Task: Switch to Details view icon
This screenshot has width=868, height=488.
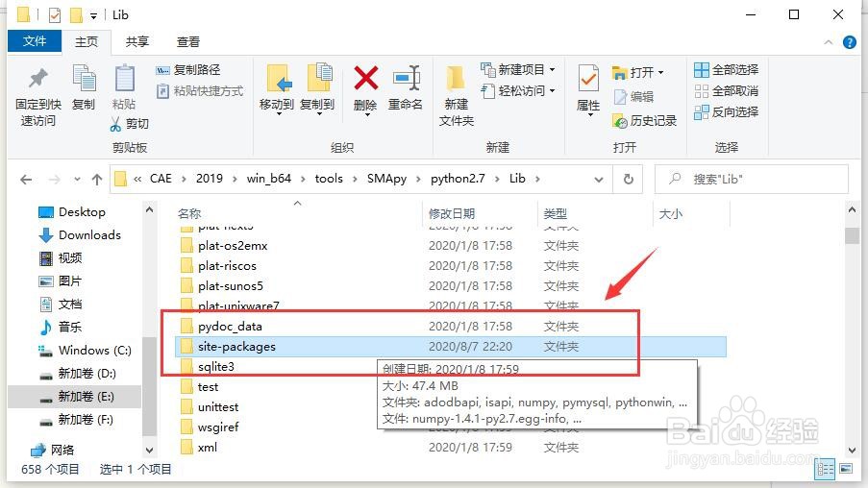Action: click(825, 469)
